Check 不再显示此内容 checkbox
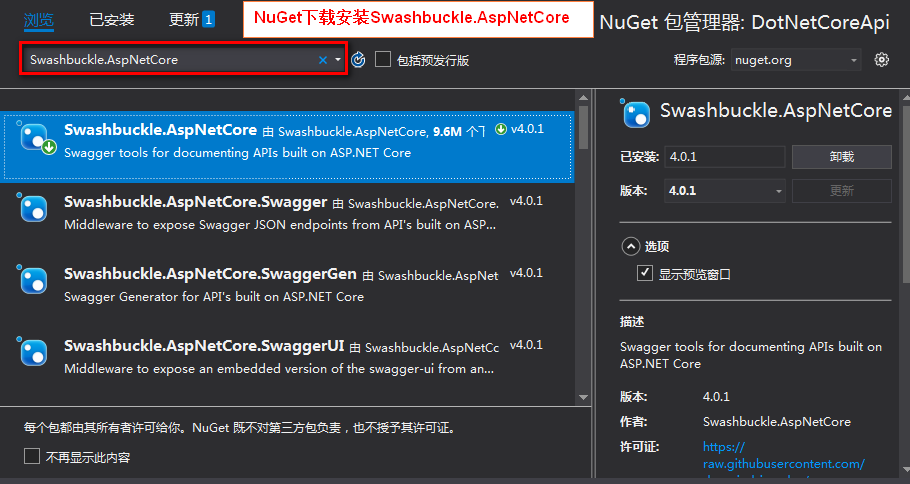Viewport: 910px width, 484px height. coord(32,456)
